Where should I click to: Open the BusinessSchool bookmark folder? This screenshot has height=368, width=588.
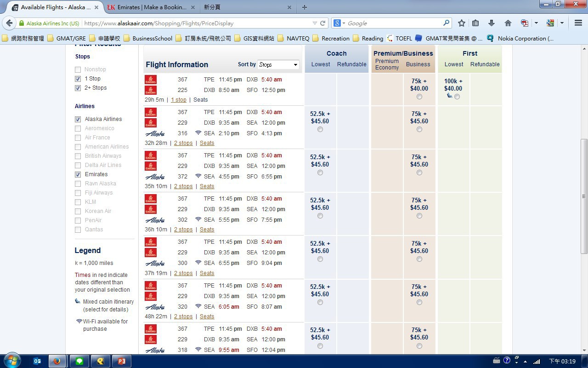coord(148,38)
